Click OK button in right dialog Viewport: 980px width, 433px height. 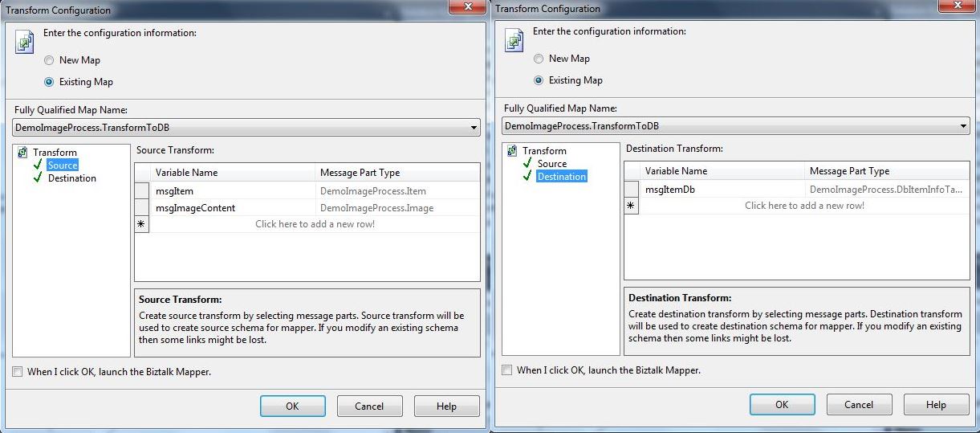[782, 405]
